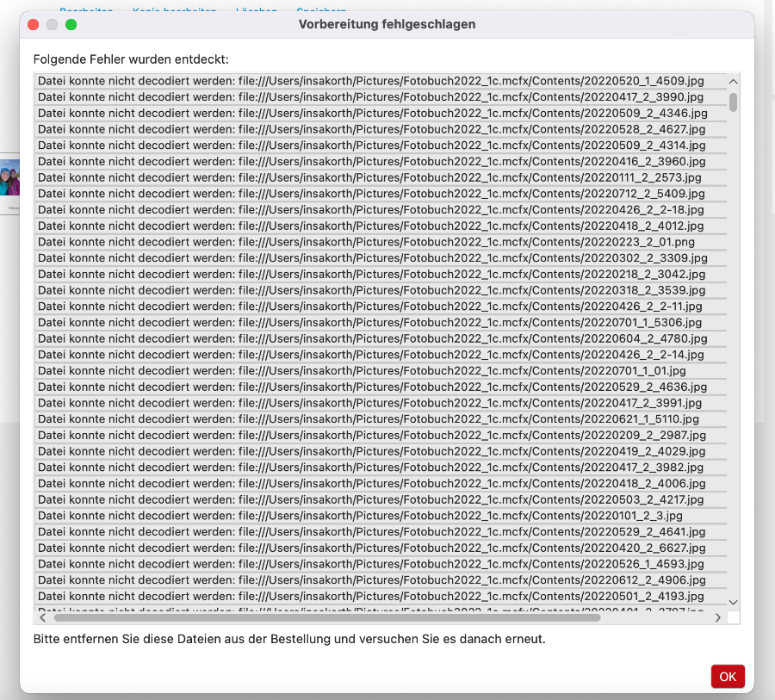This screenshot has width=775, height=700.
Task: Select error row for 20220529_2_4636.jpg
Action: pyautogui.click(x=381, y=387)
